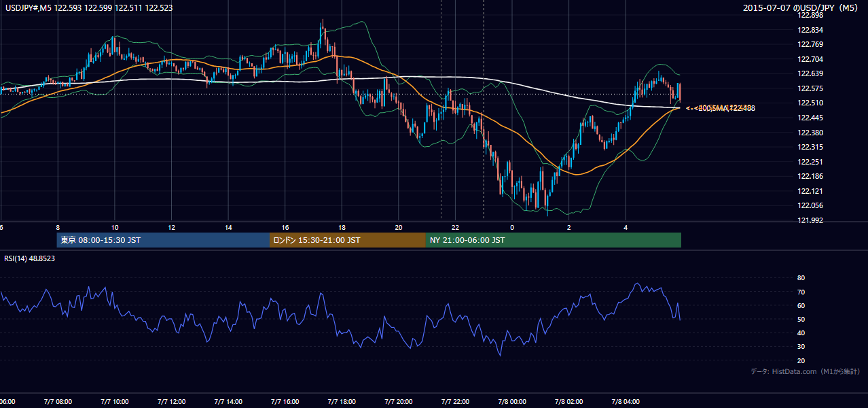This screenshot has height=408, width=868.
Task: Click the 122.704 price axis label
Action: point(809,59)
